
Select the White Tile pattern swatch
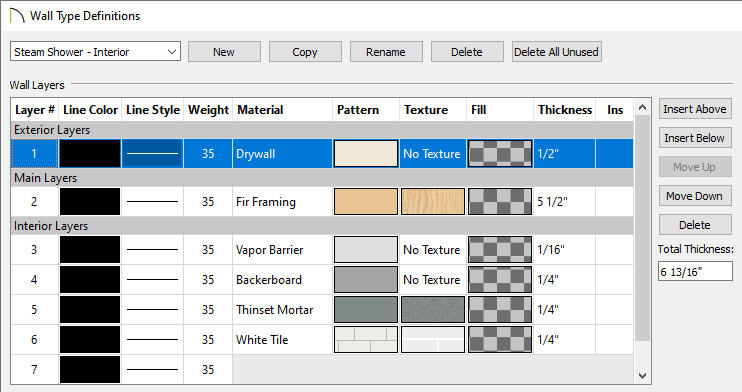point(366,339)
